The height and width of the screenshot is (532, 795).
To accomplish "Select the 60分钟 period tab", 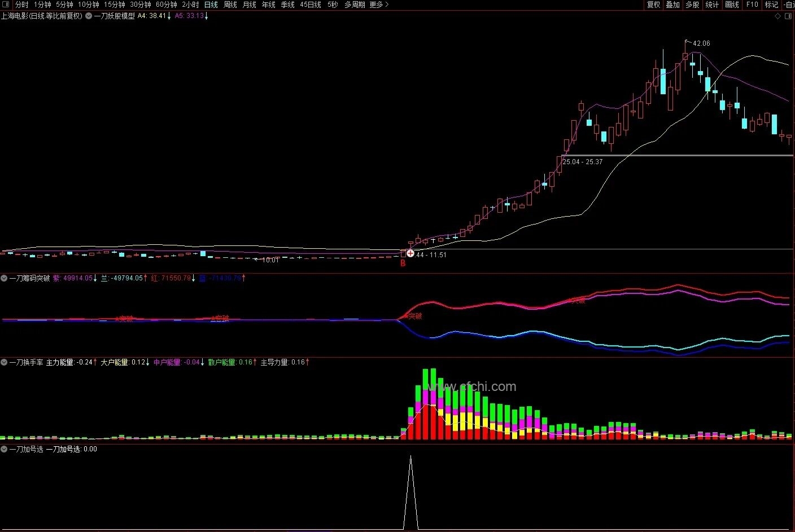I will pos(167,5).
